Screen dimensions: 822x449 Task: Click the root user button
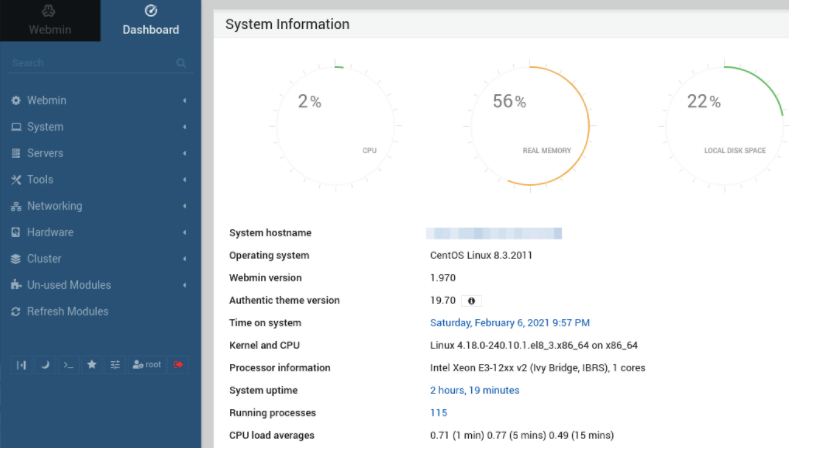pyautogui.click(x=147, y=365)
